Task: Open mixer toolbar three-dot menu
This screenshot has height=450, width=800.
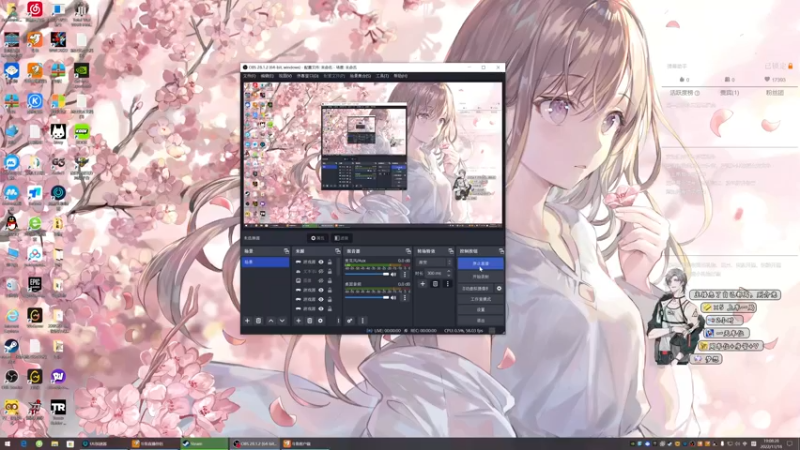Action: [363, 321]
